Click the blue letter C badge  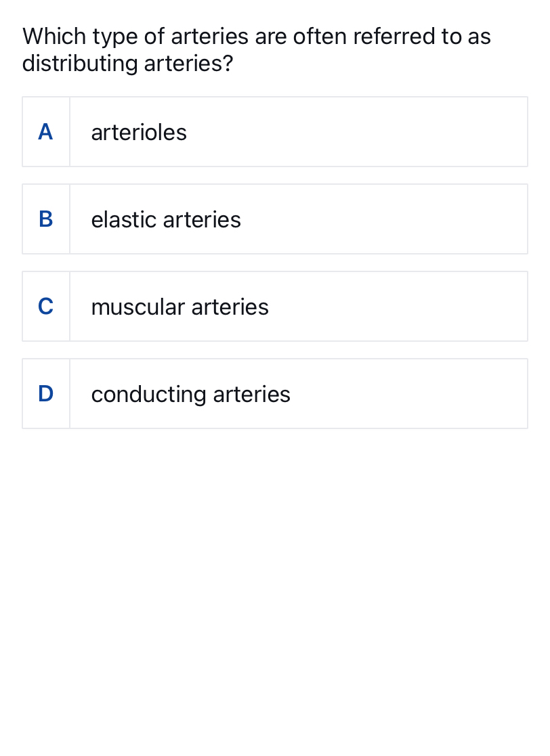coord(45,307)
